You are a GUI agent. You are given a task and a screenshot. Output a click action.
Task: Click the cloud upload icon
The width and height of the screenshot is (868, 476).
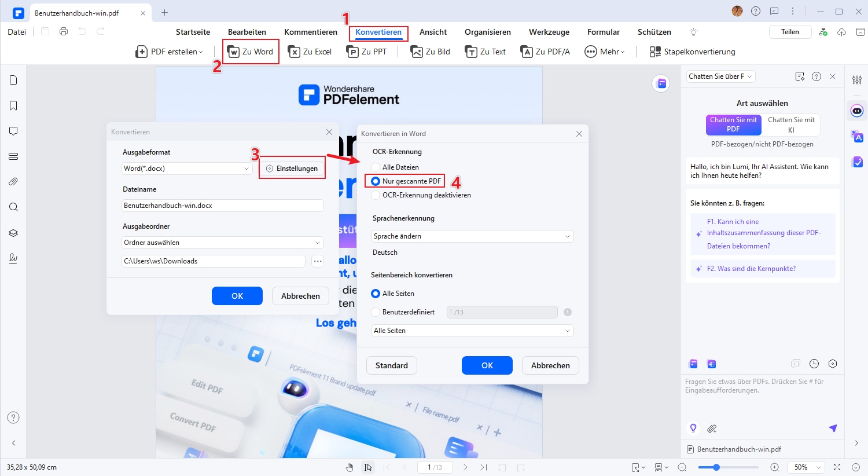(x=842, y=32)
